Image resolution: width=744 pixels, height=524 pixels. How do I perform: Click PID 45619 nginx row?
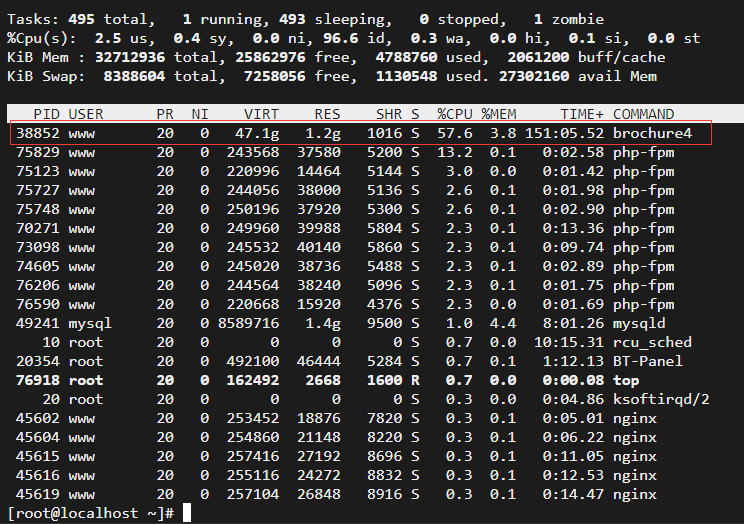[38, 494]
